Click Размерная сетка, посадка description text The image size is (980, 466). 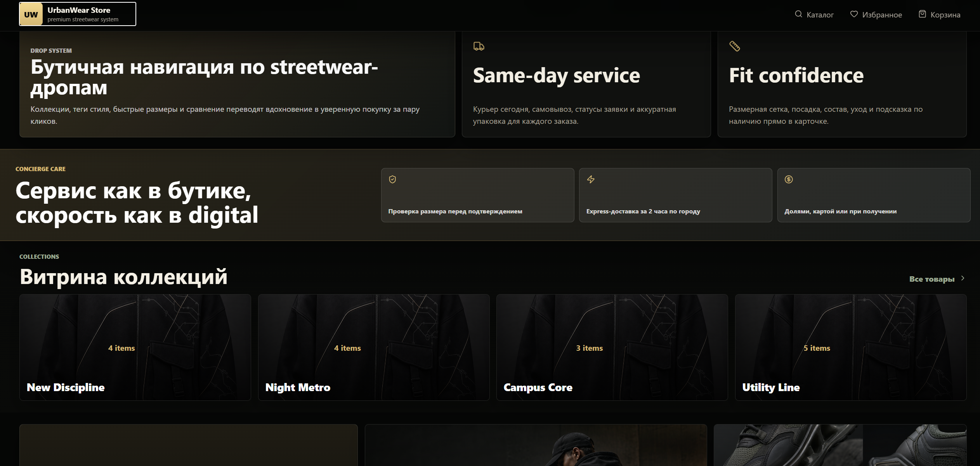(826, 115)
